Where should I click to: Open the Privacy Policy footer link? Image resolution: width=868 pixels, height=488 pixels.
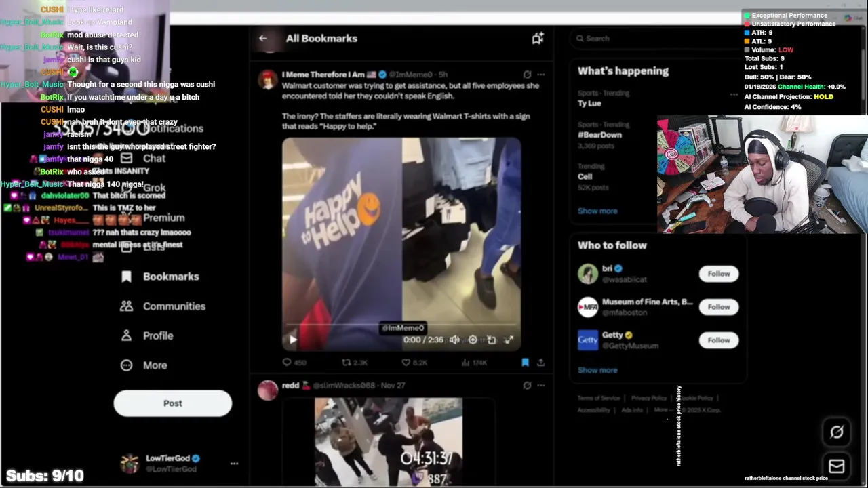tap(649, 398)
